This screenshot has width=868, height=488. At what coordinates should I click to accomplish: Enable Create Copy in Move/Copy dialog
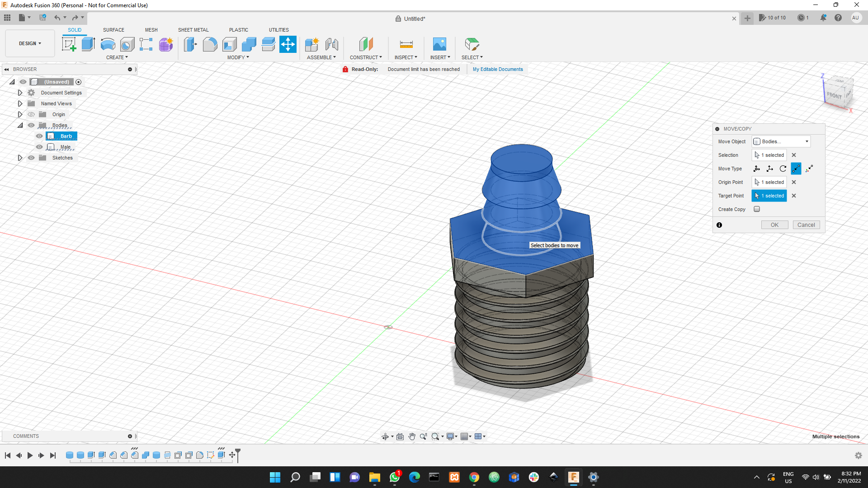click(757, 209)
